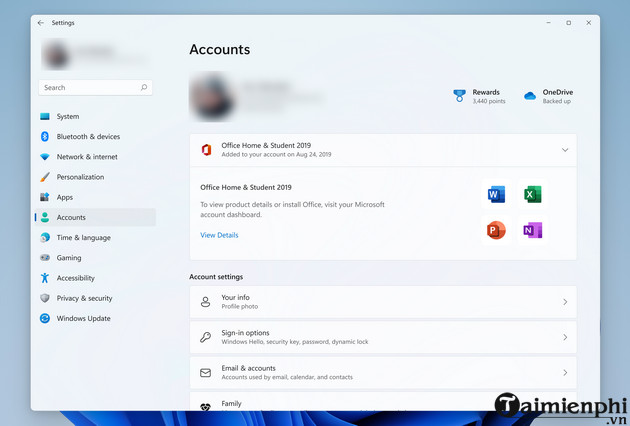Viewport: 630px width, 426px height.
Task: Collapse the Office Home & Student 2019 card
Action: click(x=564, y=150)
